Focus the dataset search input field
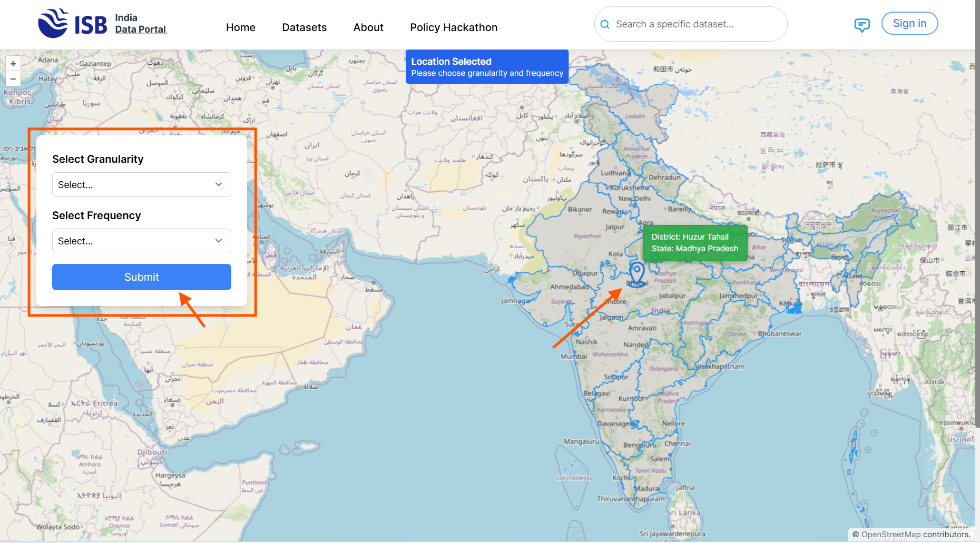The width and height of the screenshot is (980, 543). 695,24
